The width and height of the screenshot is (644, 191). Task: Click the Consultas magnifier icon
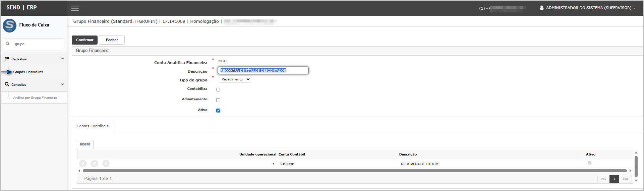point(7,84)
